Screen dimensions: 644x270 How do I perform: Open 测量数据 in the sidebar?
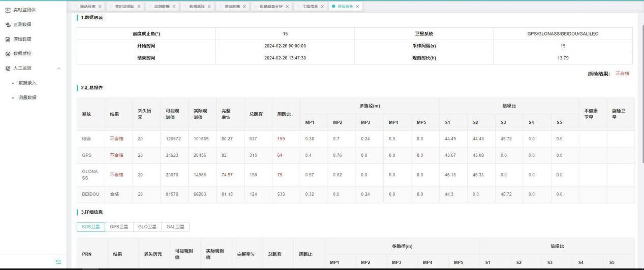[27, 97]
